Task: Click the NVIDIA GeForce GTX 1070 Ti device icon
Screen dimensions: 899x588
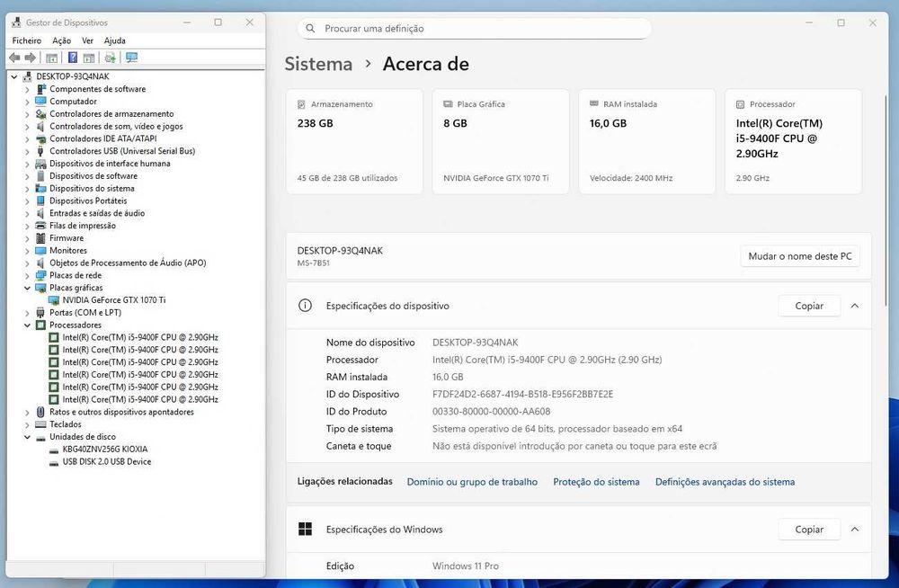Action: point(54,300)
